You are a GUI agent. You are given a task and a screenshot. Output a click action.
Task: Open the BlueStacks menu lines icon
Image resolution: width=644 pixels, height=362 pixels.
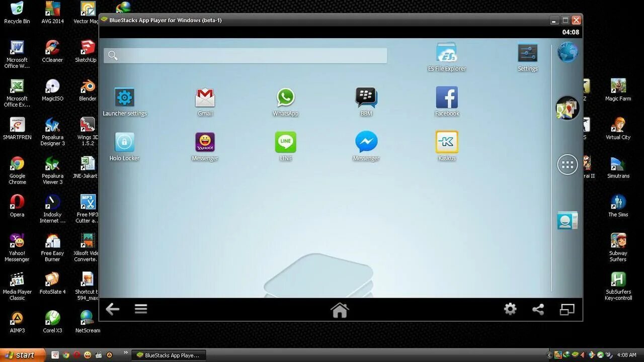(141, 309)
